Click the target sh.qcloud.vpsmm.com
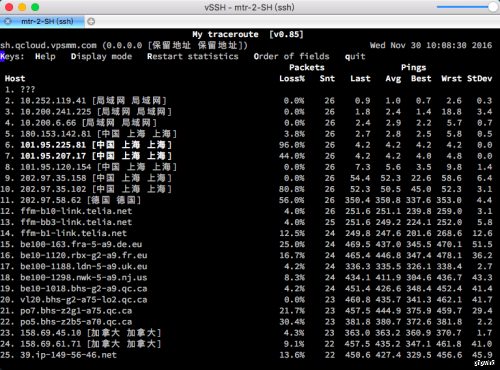The image size is (500, 370). (x=48, y=45)
